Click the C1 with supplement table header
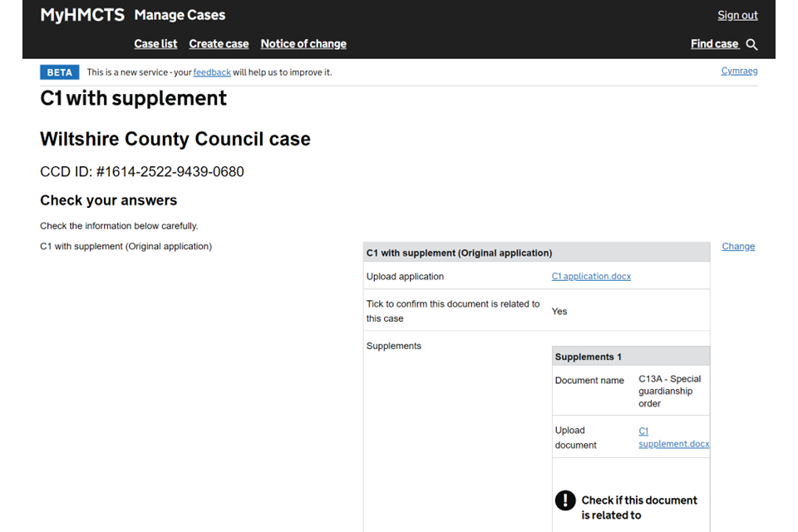Image resolution: width=798 pixels, height=532 pixels. coord(459,253)
